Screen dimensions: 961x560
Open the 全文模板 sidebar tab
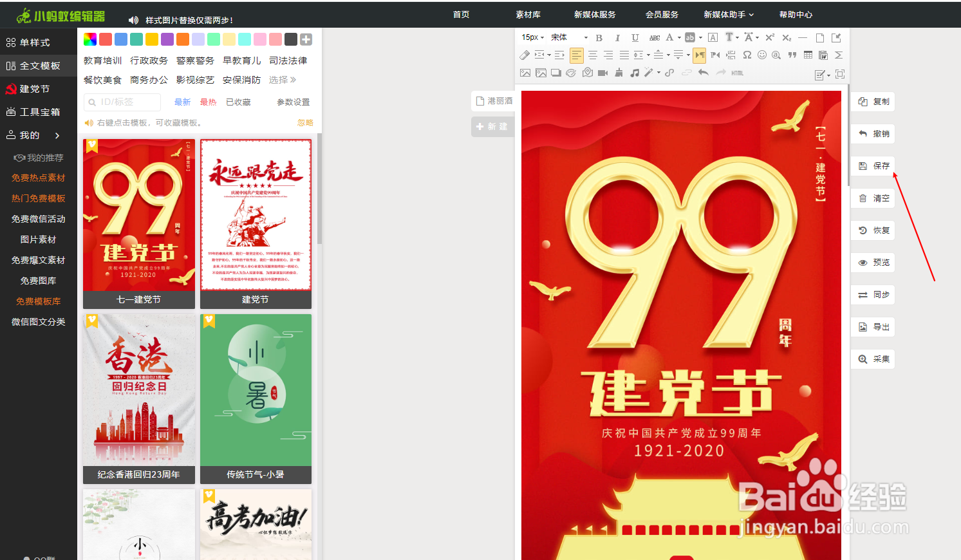click(39, 66)
